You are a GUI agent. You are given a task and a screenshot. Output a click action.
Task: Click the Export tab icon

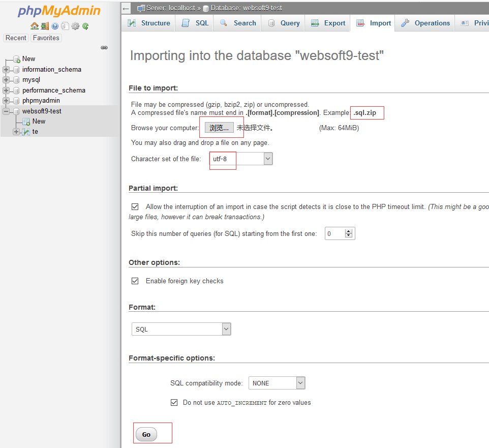[315, 23]
